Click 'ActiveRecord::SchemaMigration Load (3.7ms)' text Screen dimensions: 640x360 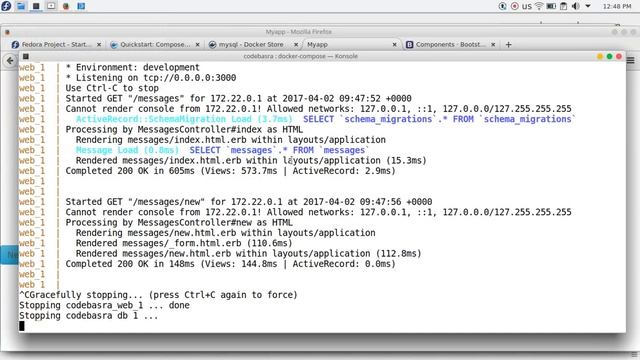click(184, 119)
